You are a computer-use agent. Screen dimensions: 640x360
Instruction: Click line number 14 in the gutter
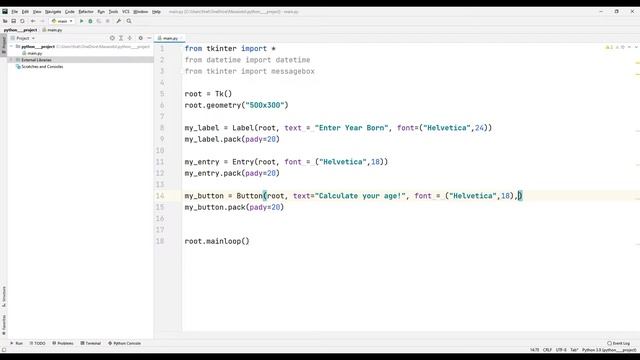click(x=160, y=196)
